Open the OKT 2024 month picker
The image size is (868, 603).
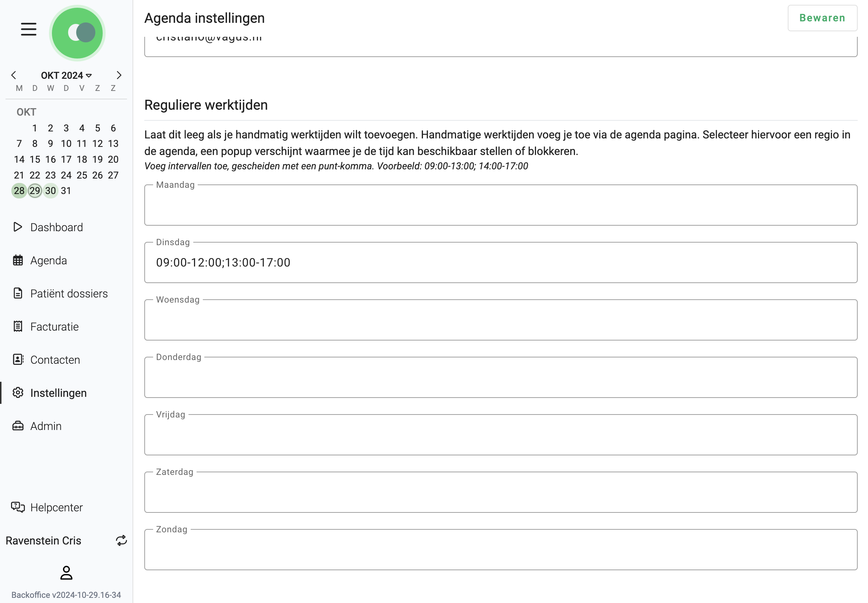pos(66,75)
